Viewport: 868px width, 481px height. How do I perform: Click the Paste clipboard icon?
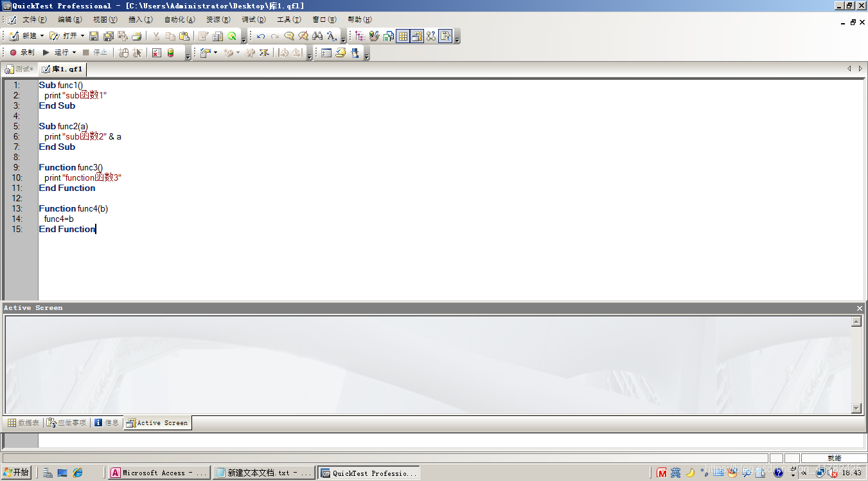(184, 36)
